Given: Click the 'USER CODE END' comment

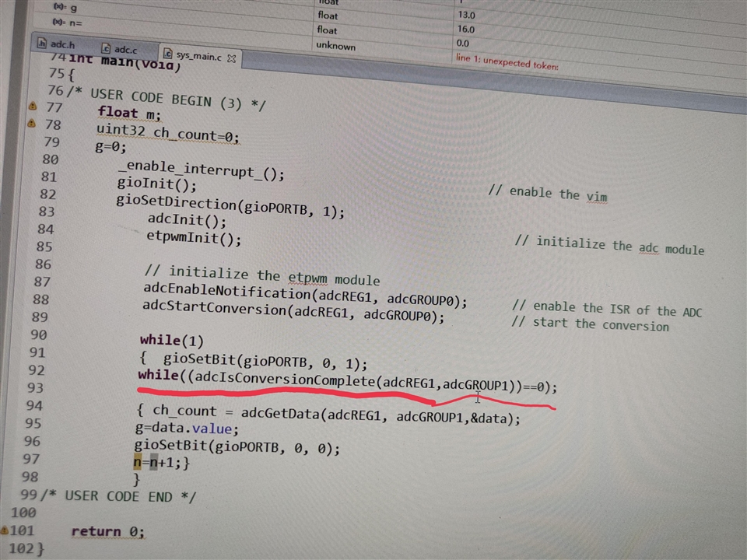Looking at the screenshot, I should [117, 496].
